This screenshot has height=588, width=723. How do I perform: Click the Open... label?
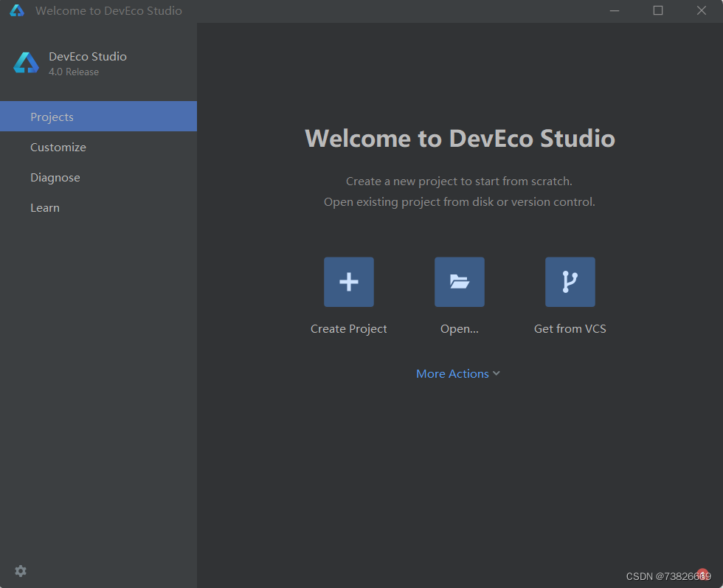[x=459, y=329]
